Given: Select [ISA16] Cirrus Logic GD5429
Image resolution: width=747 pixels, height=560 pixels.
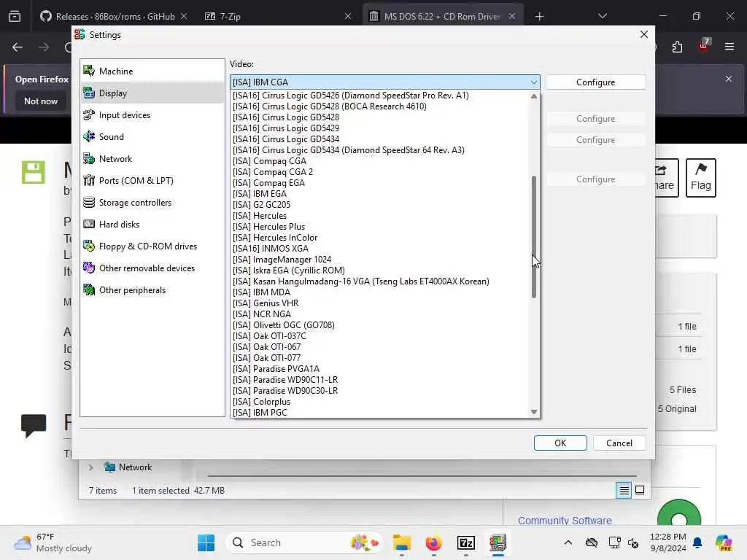Looking at the screenshot, I should tap(379, 128).
